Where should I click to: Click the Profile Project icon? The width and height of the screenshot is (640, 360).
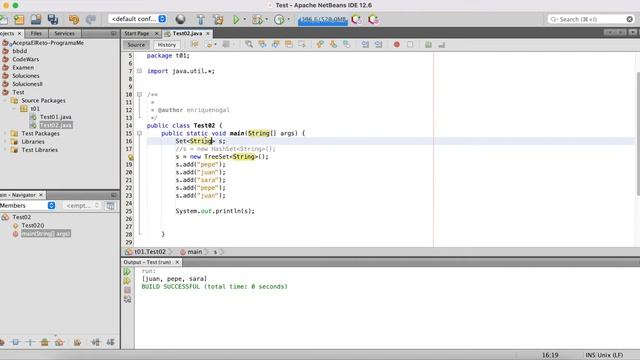(x=279, y=19)
